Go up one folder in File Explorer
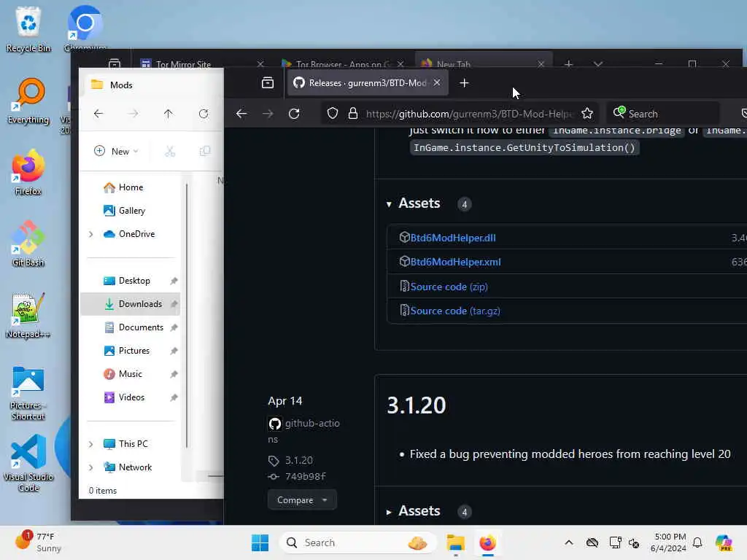 (169, 114)
